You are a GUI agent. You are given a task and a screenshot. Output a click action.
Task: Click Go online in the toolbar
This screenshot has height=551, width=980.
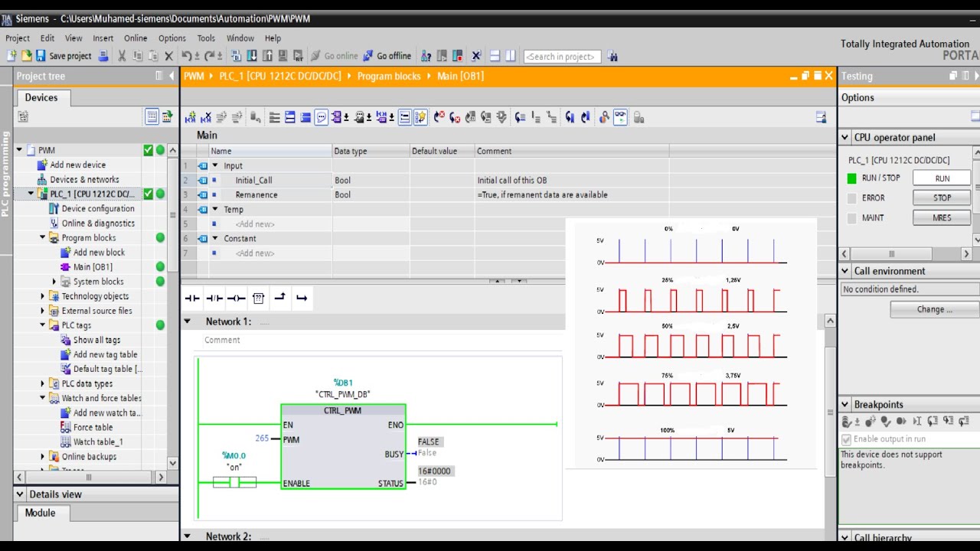[x=334, y=56]
